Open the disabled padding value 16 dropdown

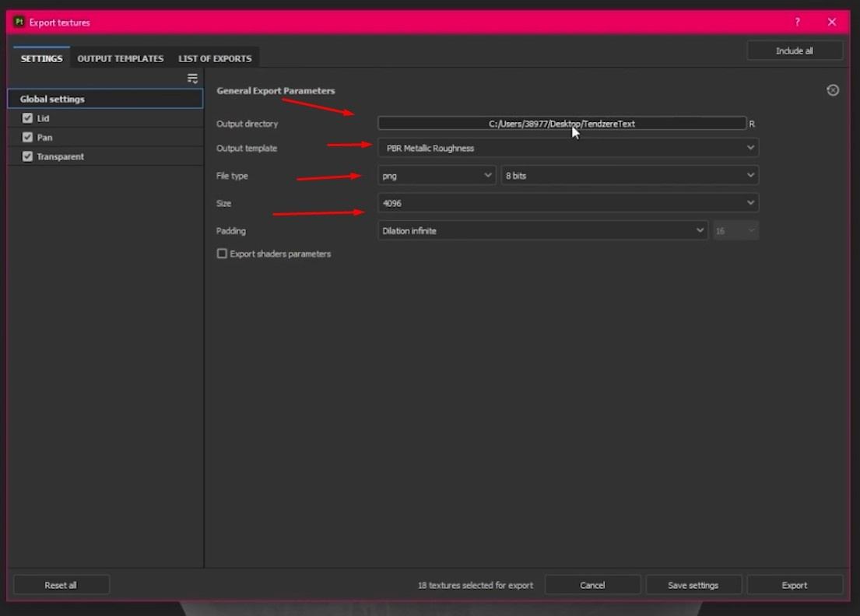pyautogui.click(x=735, y=231)
